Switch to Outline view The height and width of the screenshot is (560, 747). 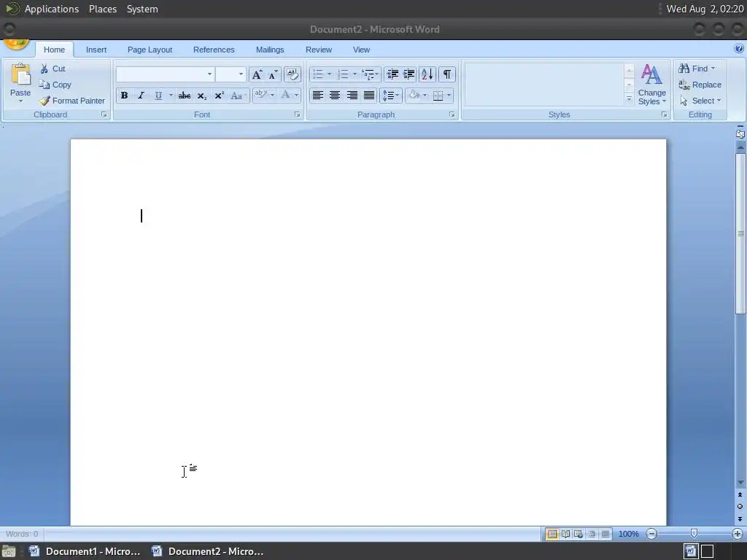pos(592,534)
